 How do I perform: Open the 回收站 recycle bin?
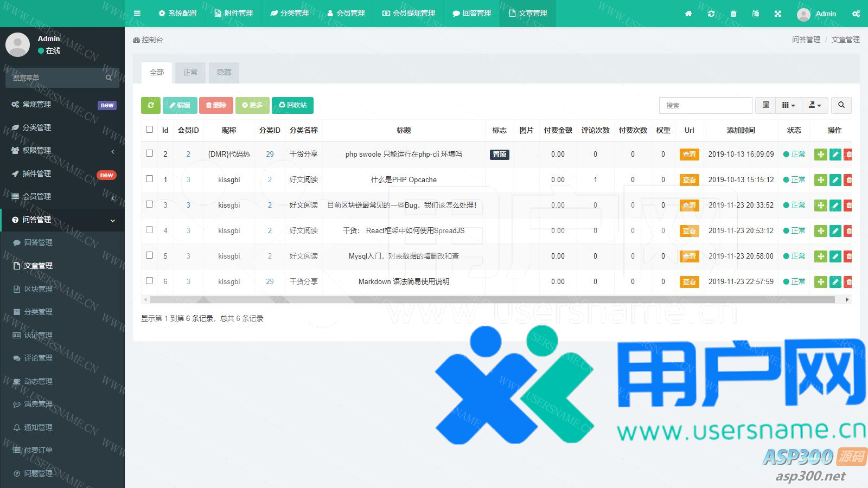click(292, 105)
